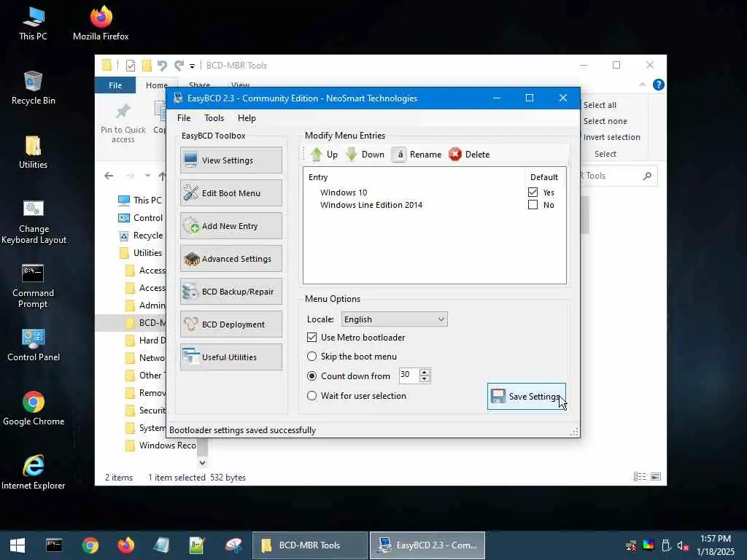Click the countdown seconds input field
Image resolution: width=747 pixels, height=560 pixels.
click(x=409, y=376)
